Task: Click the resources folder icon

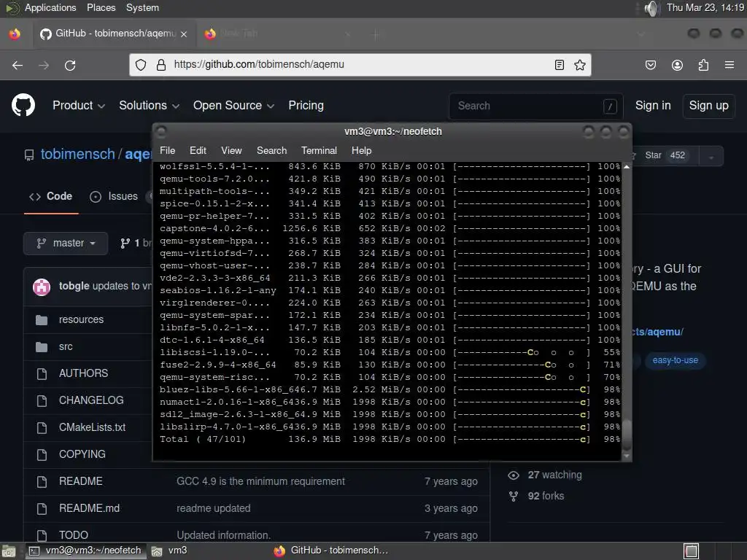Action: [42, 320]
